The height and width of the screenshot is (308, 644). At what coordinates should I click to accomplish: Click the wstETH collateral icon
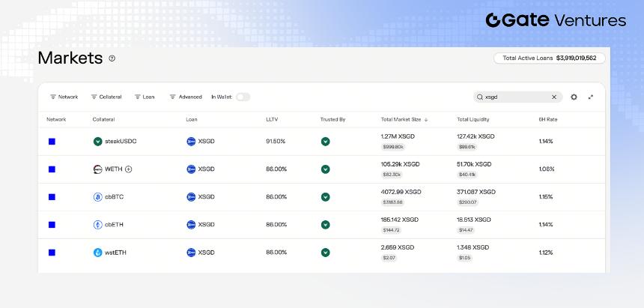coord(98,253)
